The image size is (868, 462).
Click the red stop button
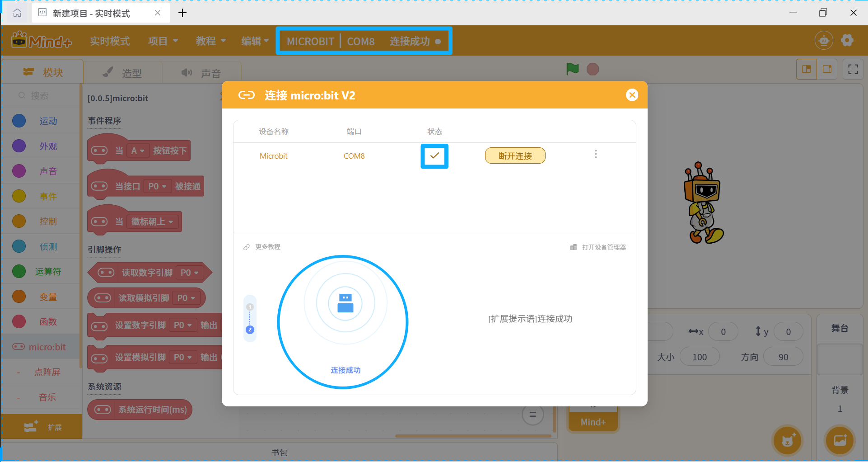coord(593,69)
